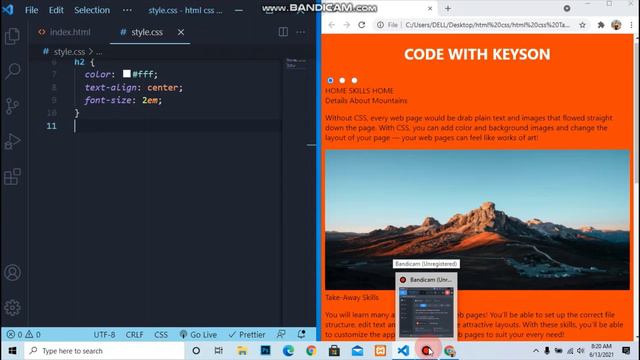
Task: Open the Mail app from the taskbar
Action: (357, 351)
